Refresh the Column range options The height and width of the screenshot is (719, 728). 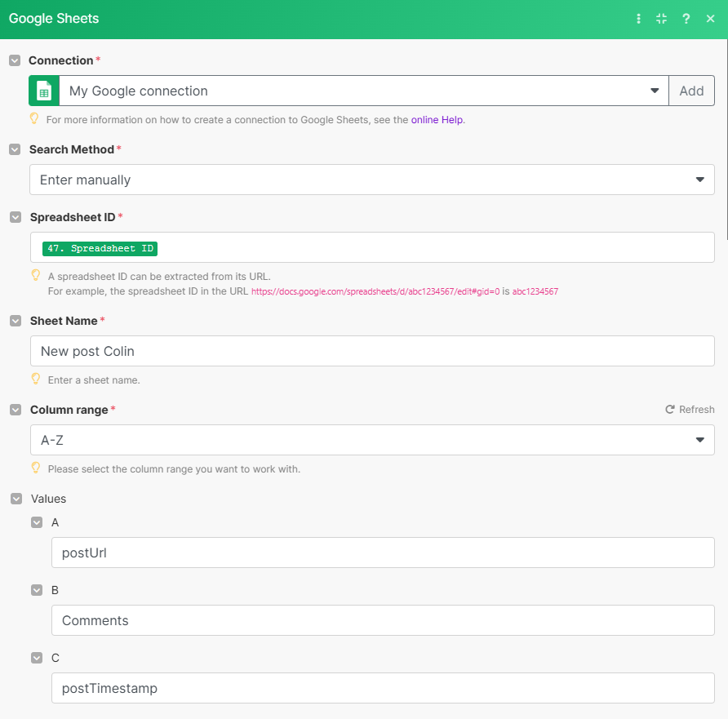click(x=690, y=410)
